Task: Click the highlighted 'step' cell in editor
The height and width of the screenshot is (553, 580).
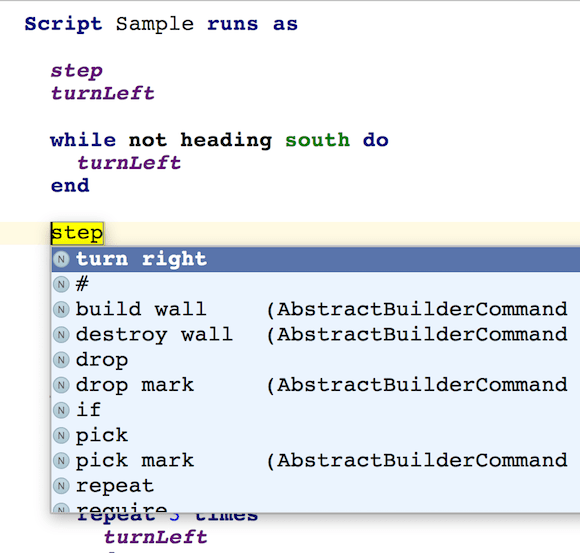Action: tap(77, 233)
